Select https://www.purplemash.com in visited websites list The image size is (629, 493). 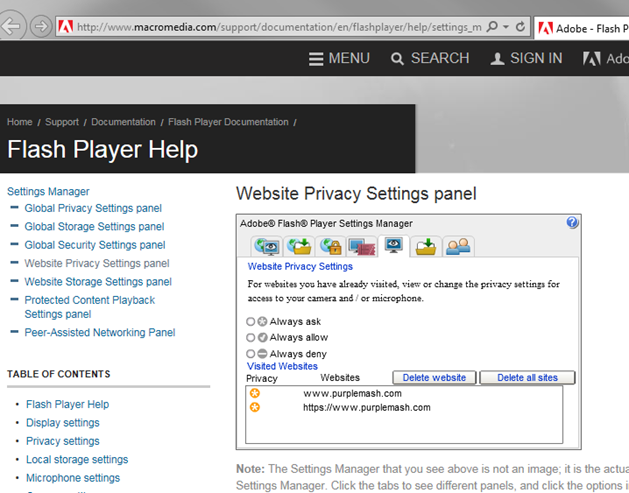367,408
